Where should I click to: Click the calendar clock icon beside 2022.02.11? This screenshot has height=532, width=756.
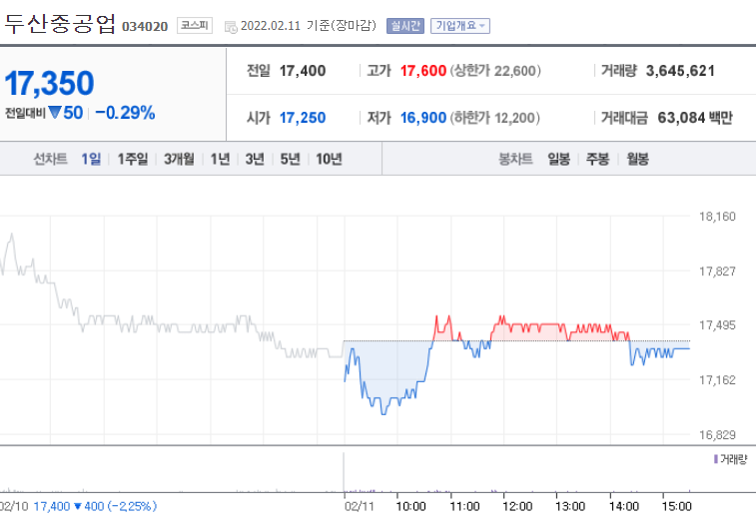pyautogui.click(x=231, y=27)
